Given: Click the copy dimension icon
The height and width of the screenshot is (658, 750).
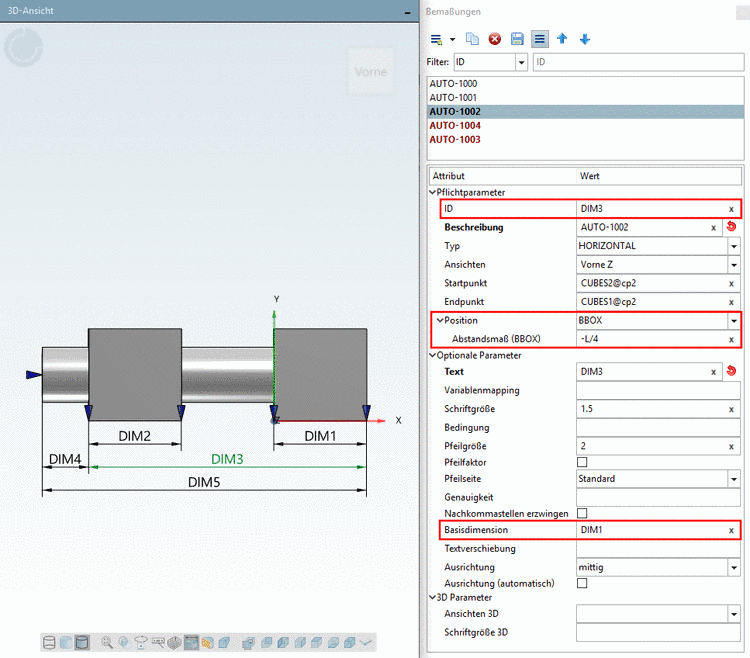Looking at the screenshot, I should (473, 39).
